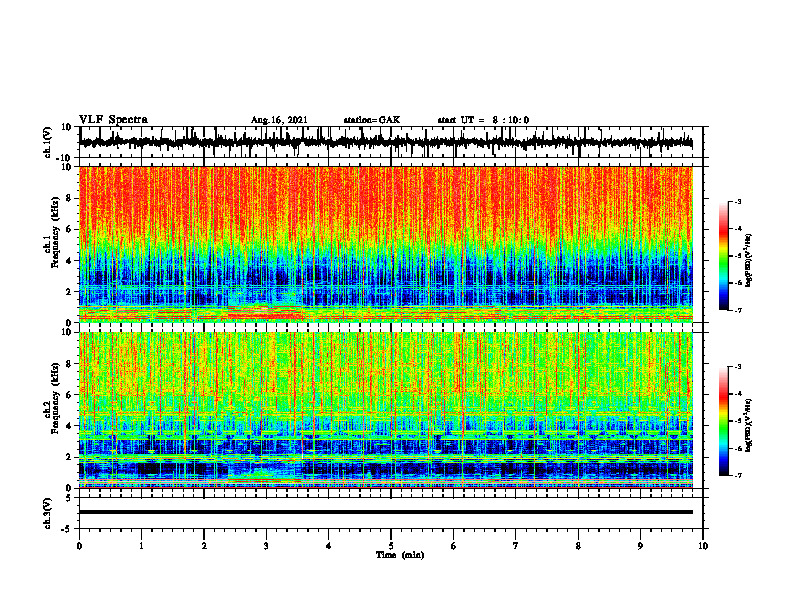Click the "8" kHz tick on ch.1 spectrogram axis

[x=69, y=198]
